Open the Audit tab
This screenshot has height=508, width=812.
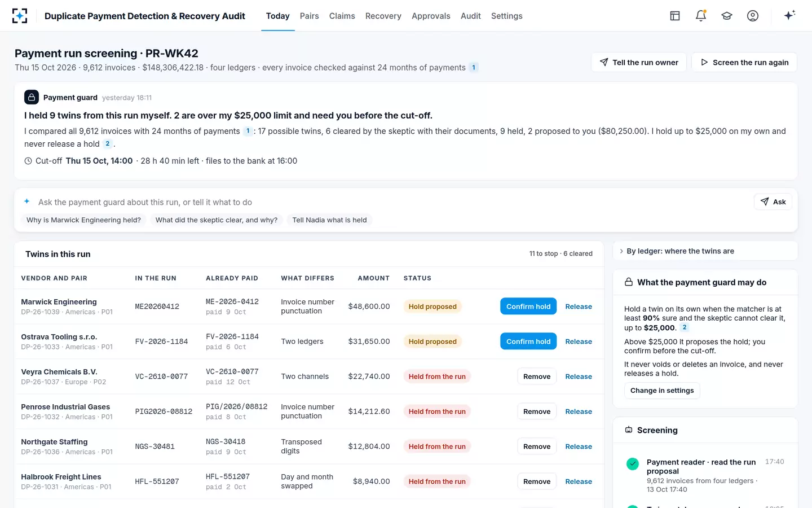pyautogui.click(x=471, y=16)
